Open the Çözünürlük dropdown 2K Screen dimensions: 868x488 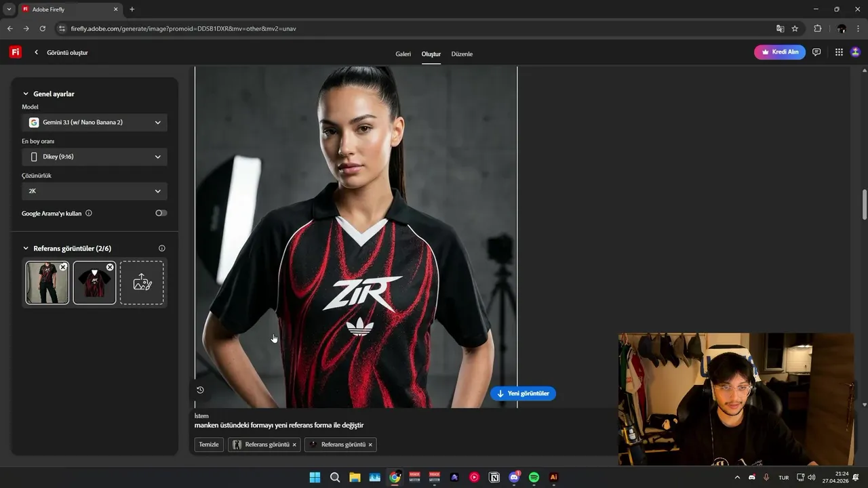click(94, 191)
